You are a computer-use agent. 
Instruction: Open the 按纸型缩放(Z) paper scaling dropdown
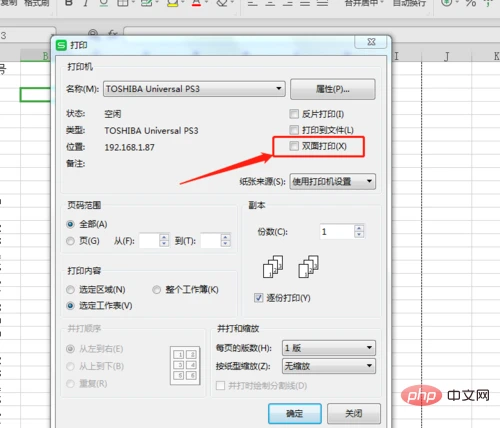click(329, 366)
